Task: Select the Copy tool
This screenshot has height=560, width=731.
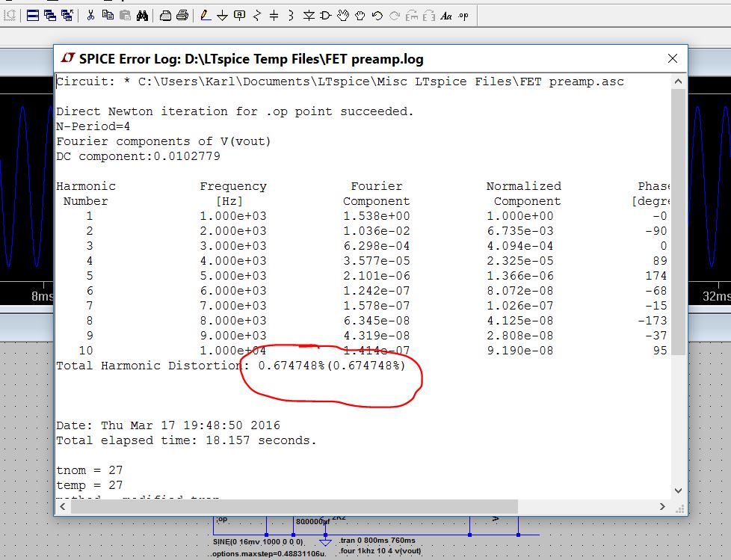Action: [108, 16]
